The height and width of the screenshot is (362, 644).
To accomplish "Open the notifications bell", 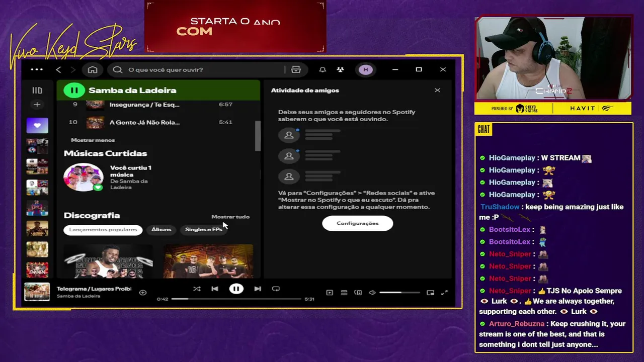I will pos(323,69).
